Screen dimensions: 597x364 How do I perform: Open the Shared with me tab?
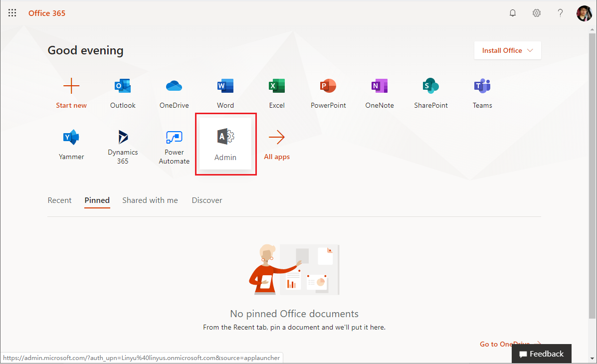tap(150, 200)
